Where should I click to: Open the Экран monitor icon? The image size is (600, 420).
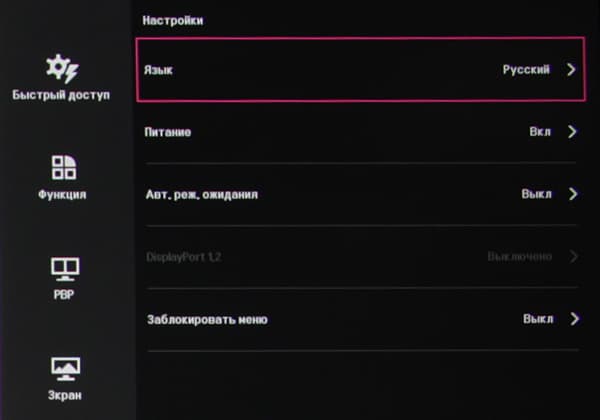click(64, 369)
